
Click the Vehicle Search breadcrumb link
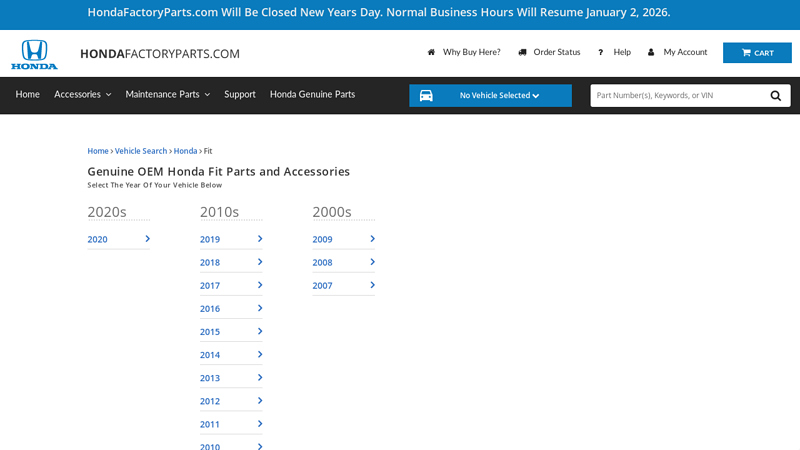point(141,151)
